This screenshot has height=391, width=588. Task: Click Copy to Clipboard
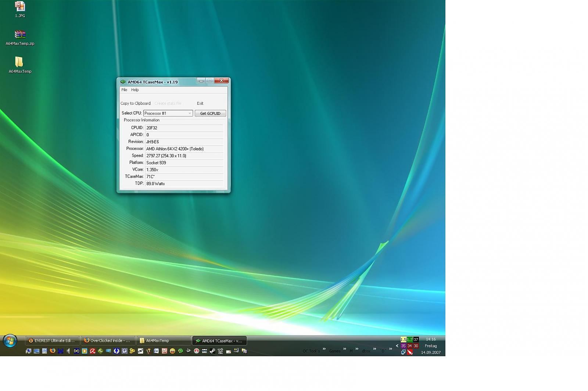click(x=135, y=103)
